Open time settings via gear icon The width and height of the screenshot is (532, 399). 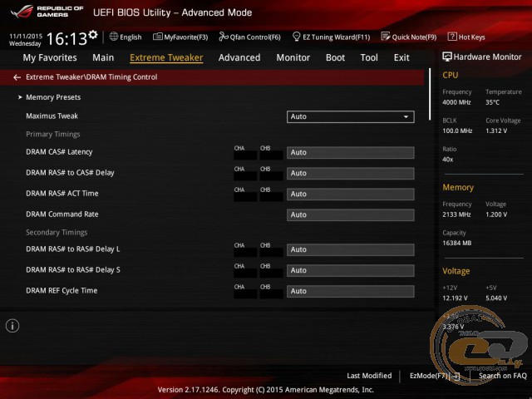(93, 34)
